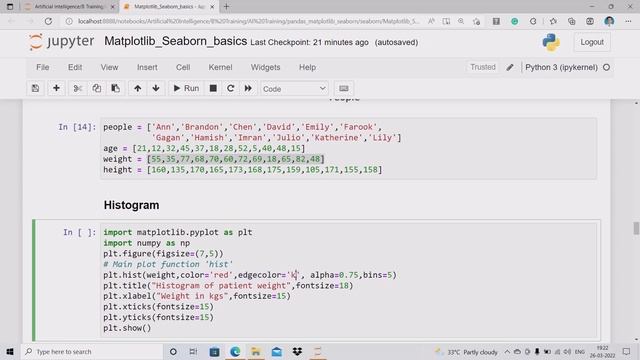The width and height of the screenshot is (640, 360).
Task: Open the Cell menu
Action: coord(183,67)
